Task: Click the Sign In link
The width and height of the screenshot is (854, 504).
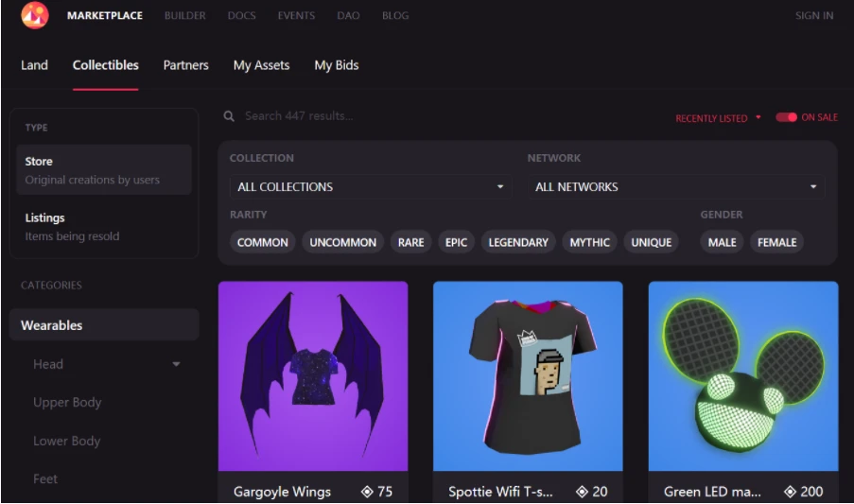Action: coord(814,16)
